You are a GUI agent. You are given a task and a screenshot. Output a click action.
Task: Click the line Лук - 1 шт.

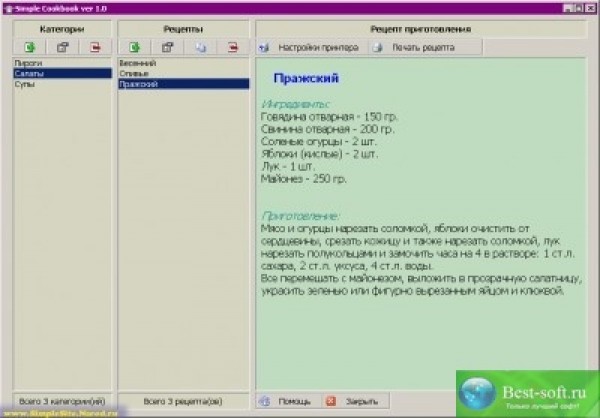pos(288,167)
